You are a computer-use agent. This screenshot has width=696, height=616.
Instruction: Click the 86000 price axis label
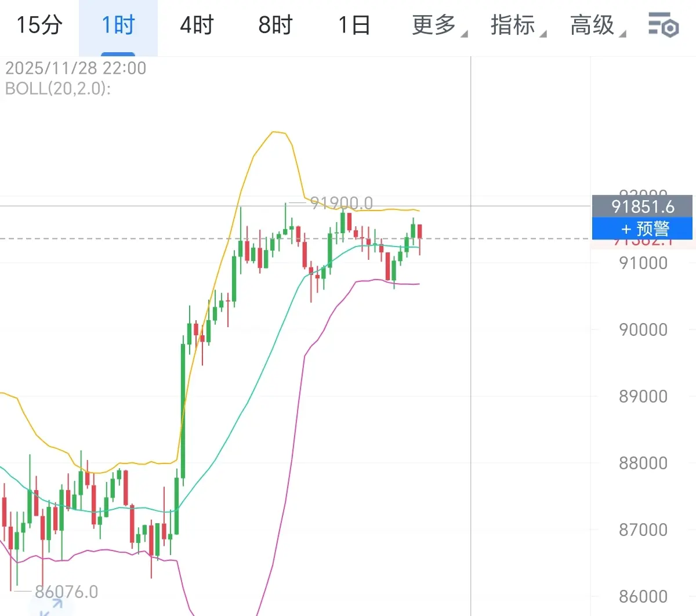click(x=643, y=596)
